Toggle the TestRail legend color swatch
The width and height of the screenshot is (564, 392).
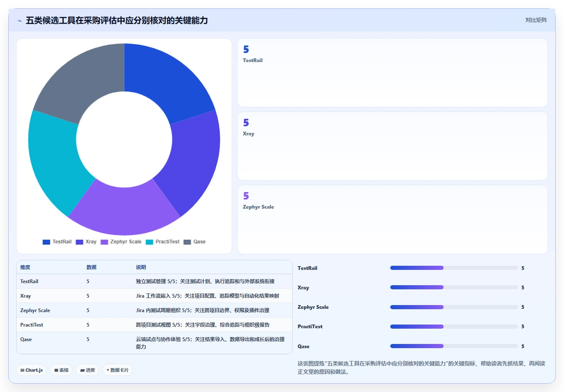point(46,242)
